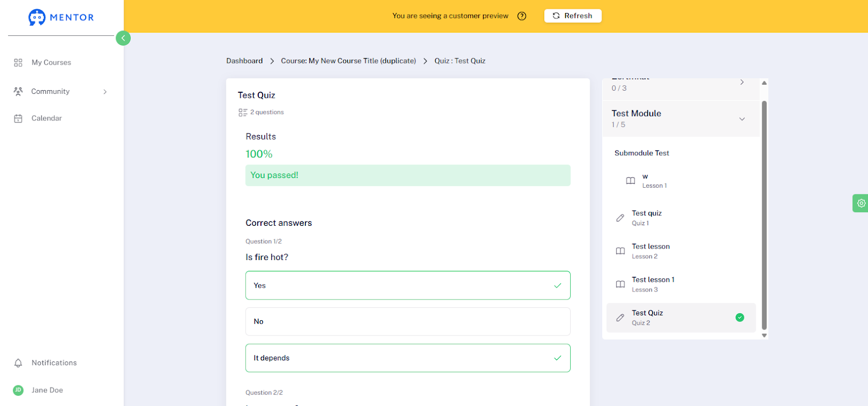
Task: Click checkmark icon in It depends answer
Action: [557, 358]
